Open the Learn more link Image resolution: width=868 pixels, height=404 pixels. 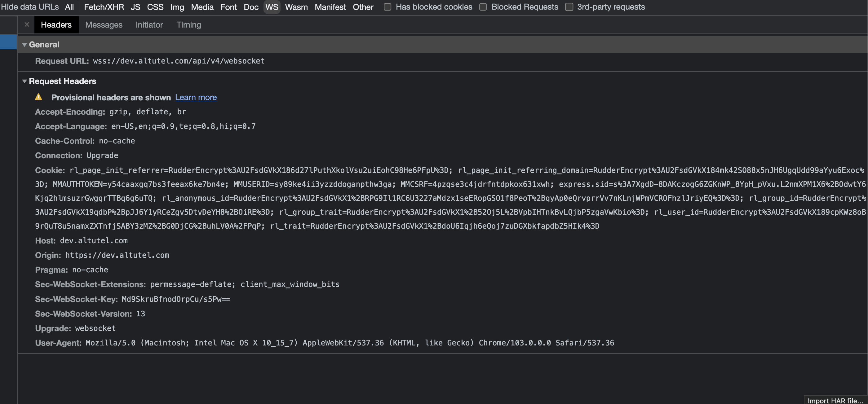pyautogui.click(x=196, y=97)
